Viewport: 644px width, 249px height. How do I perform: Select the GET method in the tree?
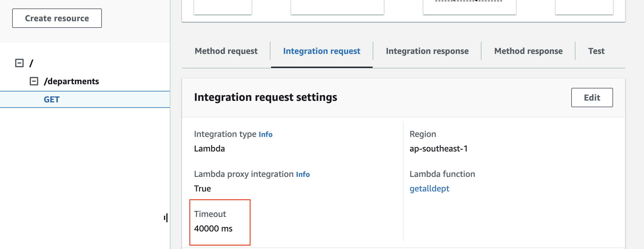click(52, 99)
